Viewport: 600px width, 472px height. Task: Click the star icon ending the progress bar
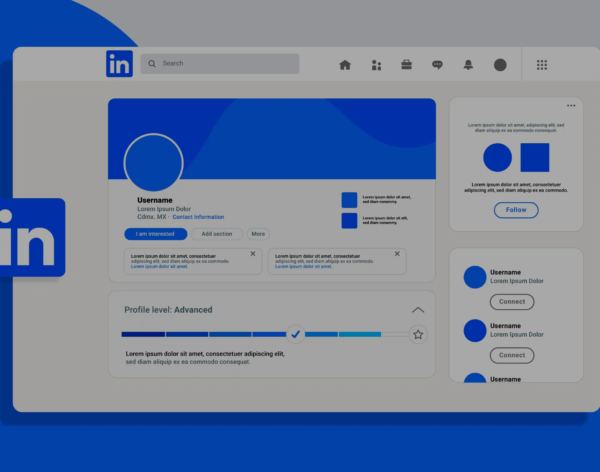(418, 334)
